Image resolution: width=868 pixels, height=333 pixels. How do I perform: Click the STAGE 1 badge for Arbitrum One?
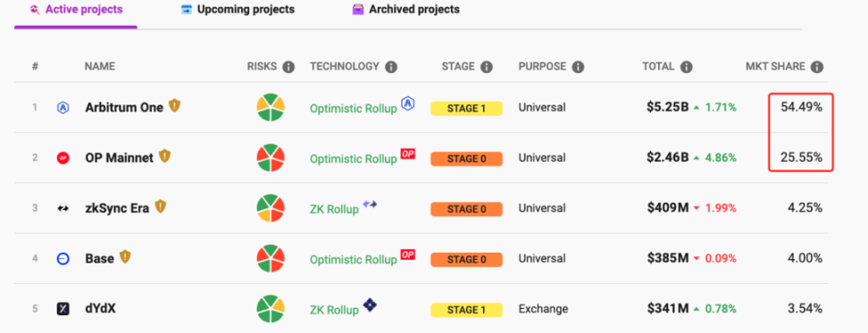pos(467,108)
